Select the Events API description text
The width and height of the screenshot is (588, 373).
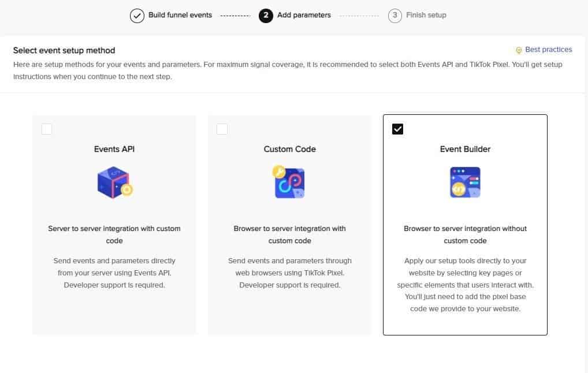(114, 273)
